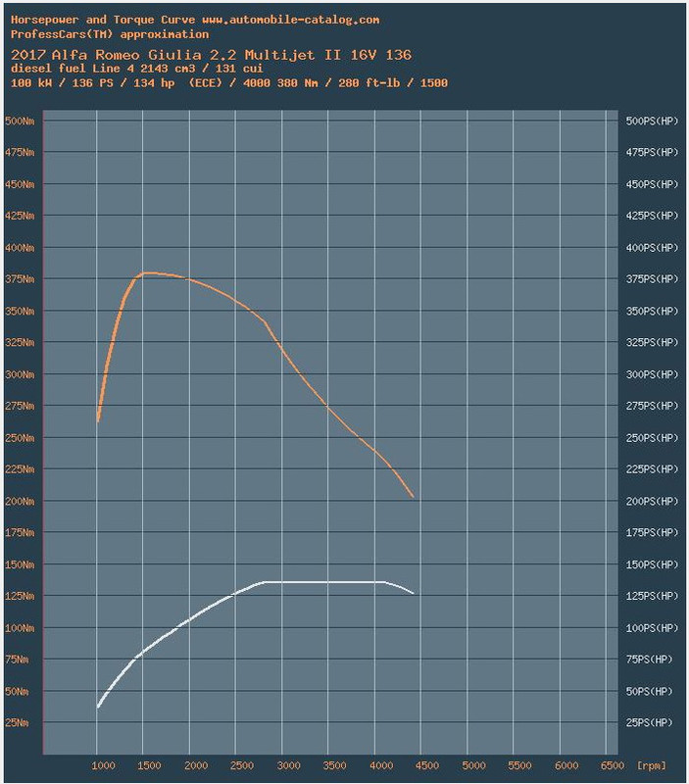Click the '350PS(HP)' right axis label
The image size is (689, 784).
click(x=652, y=312)
